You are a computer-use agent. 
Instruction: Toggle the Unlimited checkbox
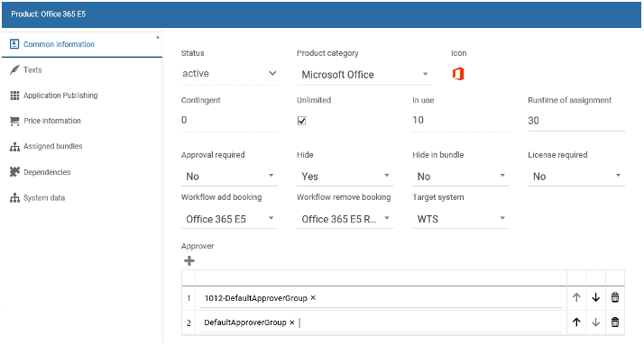click(x=301, y=121)
